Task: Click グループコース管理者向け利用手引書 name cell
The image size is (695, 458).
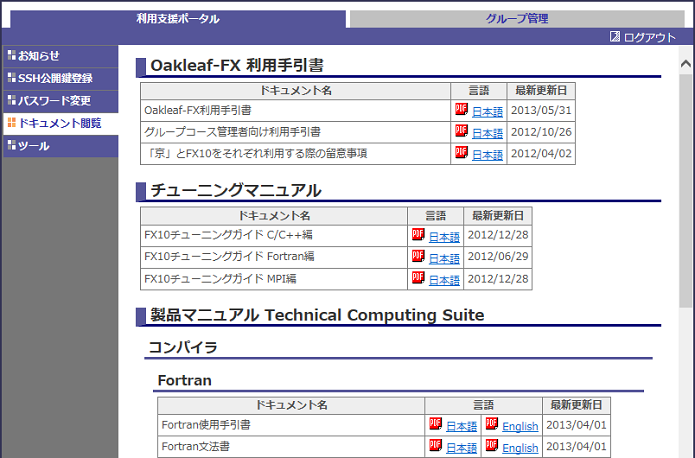Action: click(x=296, y=132)
